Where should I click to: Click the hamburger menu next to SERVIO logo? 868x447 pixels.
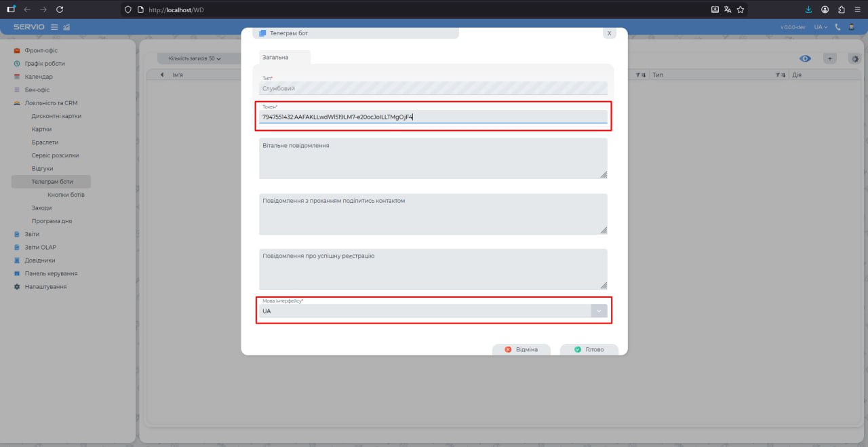54,27
